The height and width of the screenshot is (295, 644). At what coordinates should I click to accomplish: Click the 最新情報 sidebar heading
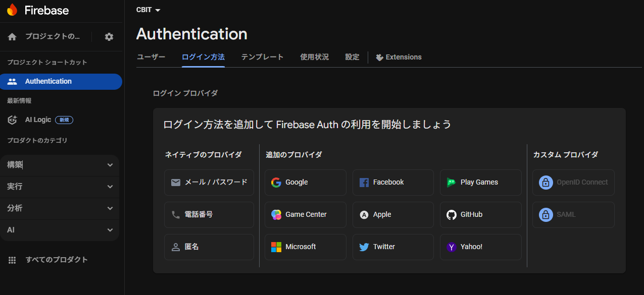pos(19,101)
